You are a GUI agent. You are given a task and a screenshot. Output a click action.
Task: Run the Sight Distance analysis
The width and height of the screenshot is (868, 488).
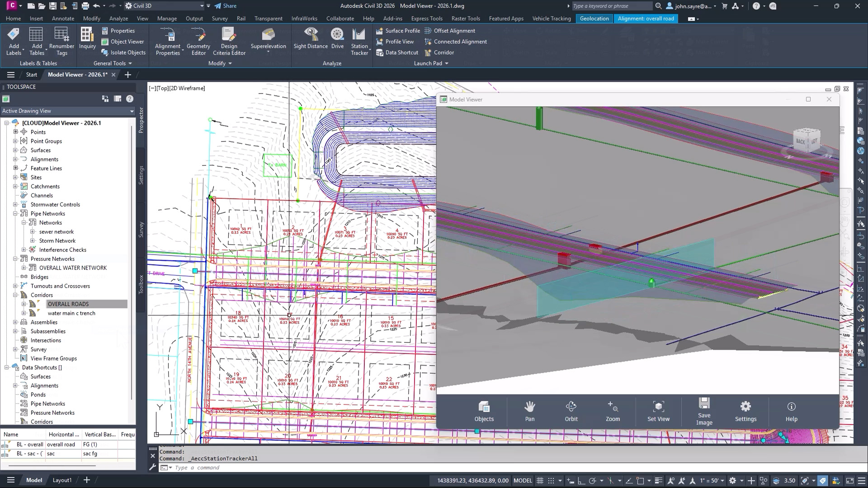click(x=311, y=38)
